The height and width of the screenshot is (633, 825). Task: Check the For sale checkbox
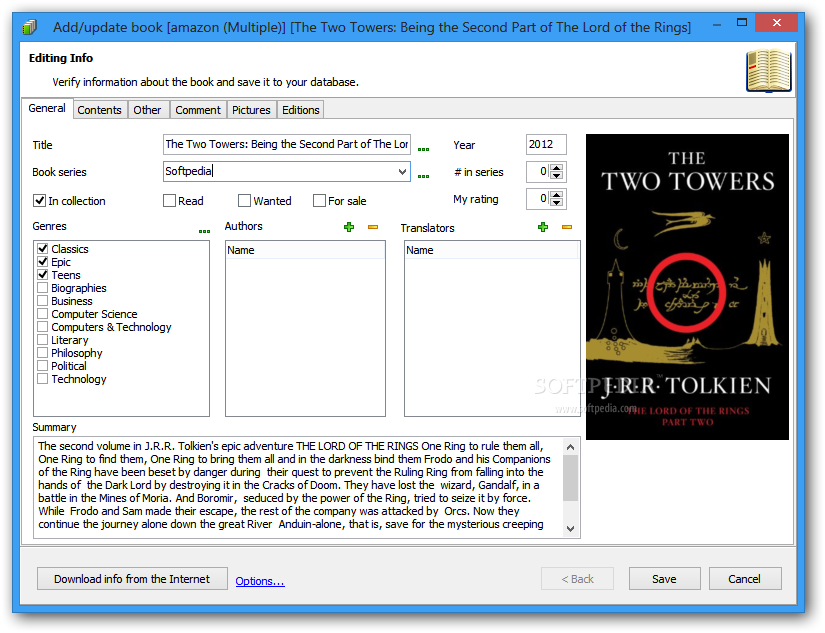click(319, 200)
